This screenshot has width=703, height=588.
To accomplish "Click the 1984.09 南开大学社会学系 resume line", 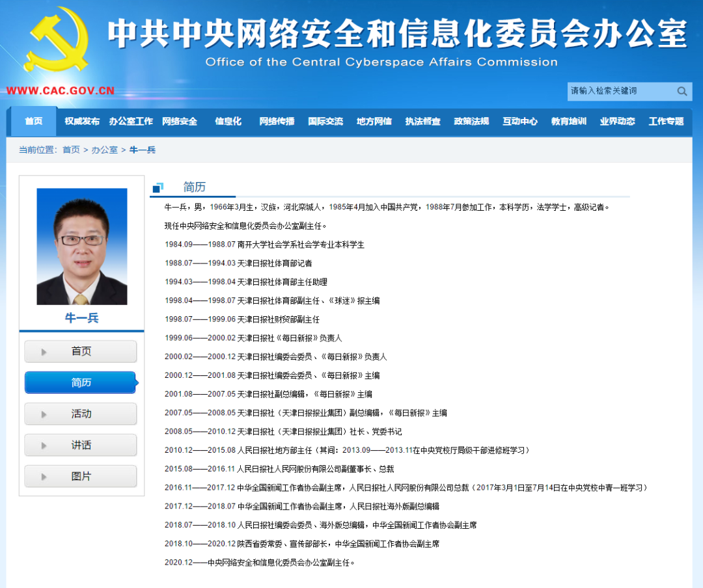I will tap(264, 245).
